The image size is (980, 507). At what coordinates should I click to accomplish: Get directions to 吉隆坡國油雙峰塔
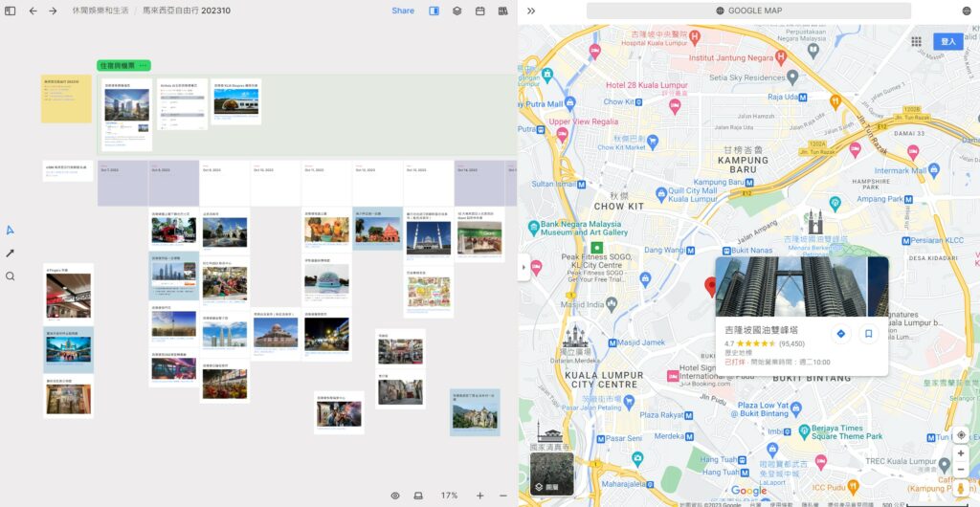point(840,334)
